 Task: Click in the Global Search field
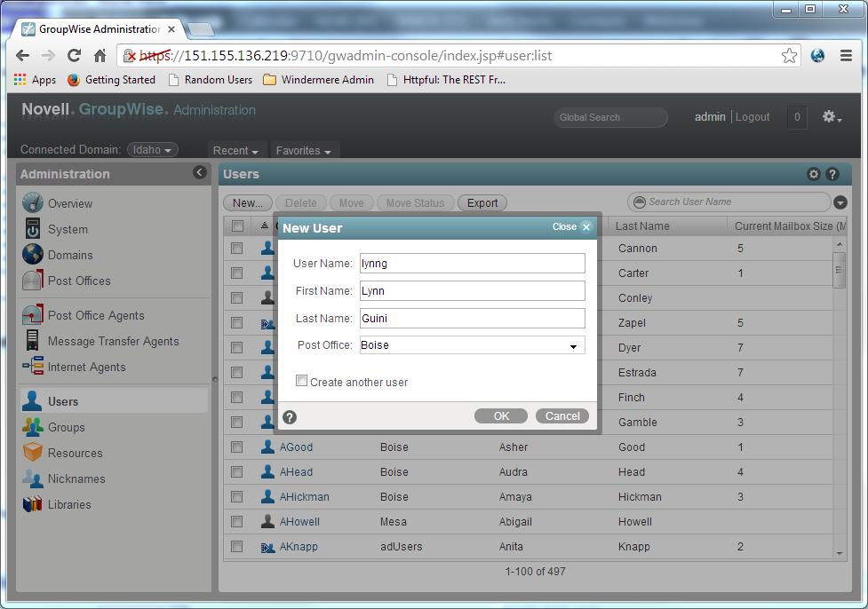pyautogui.click(x=610, y=117)
